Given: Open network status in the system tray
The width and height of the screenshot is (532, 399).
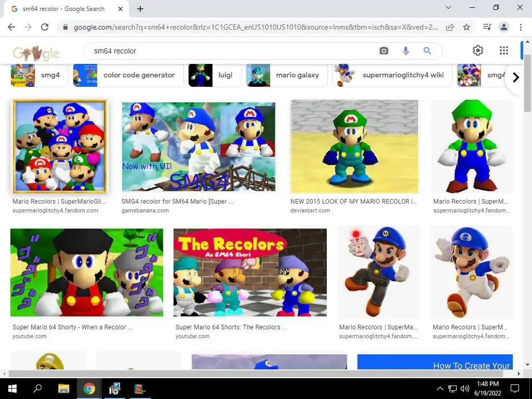Looking at the screenshot, I should 453,389.
